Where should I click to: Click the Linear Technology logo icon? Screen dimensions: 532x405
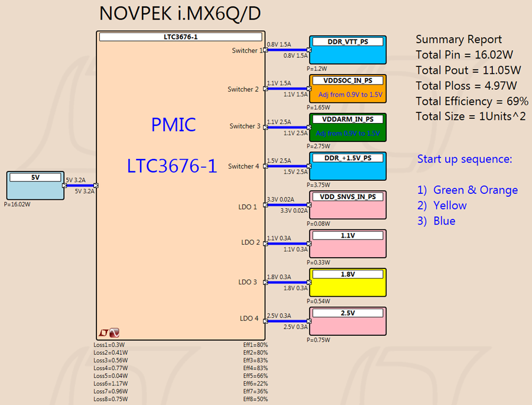click(x=103, y=333)
